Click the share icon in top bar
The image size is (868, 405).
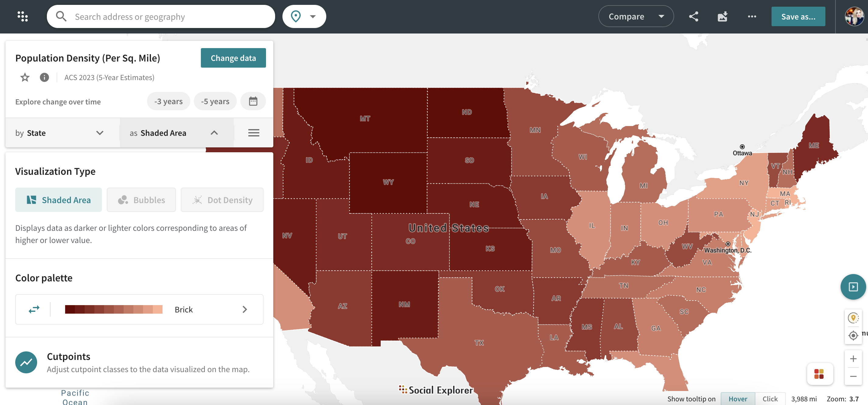pyautogui.click(x=693, y=16)
